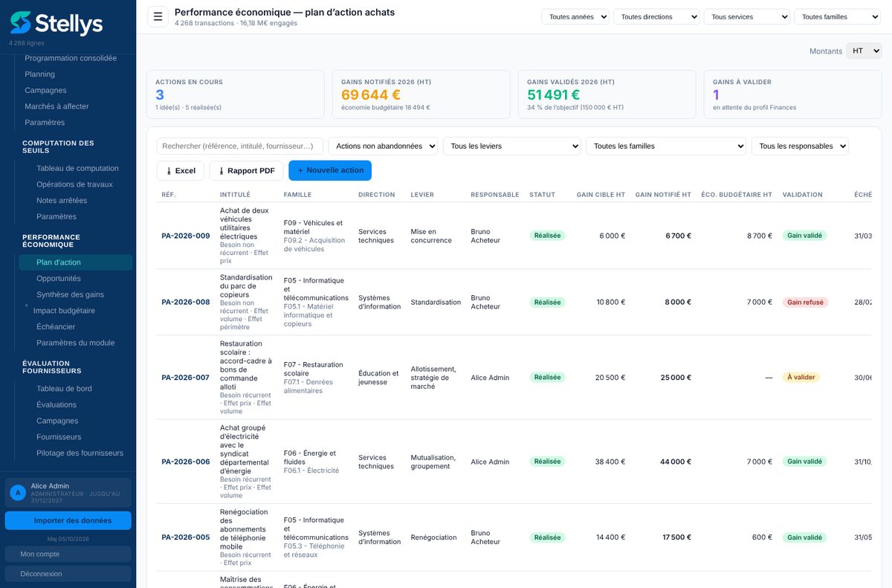Click Standardisation du parc de copieurs title
The height and width of the screenshot is (588, 892).
(x=246, y=285)
